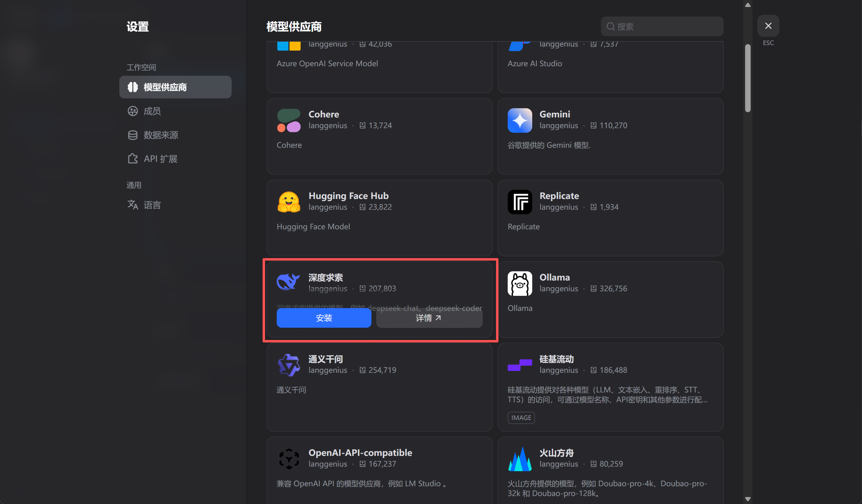The image size is (862, 504).
Task: Click the download count icon for Replicate
Action: [x=594, y=207]
